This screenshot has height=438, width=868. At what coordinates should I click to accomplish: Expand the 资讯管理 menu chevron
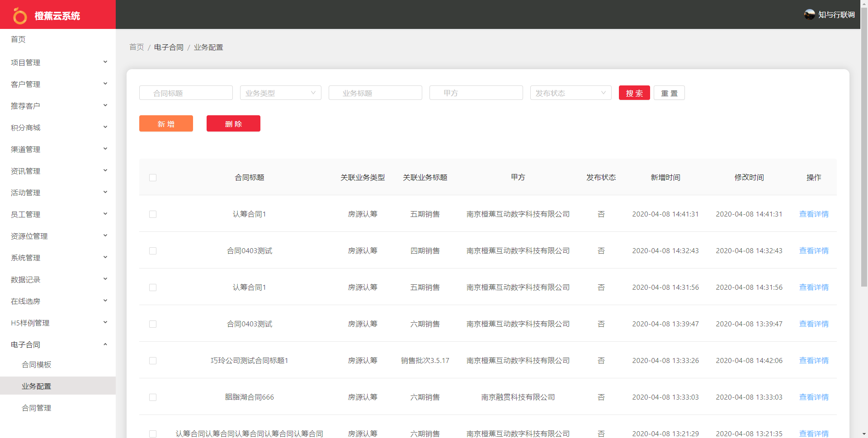(x=105, y=170)
